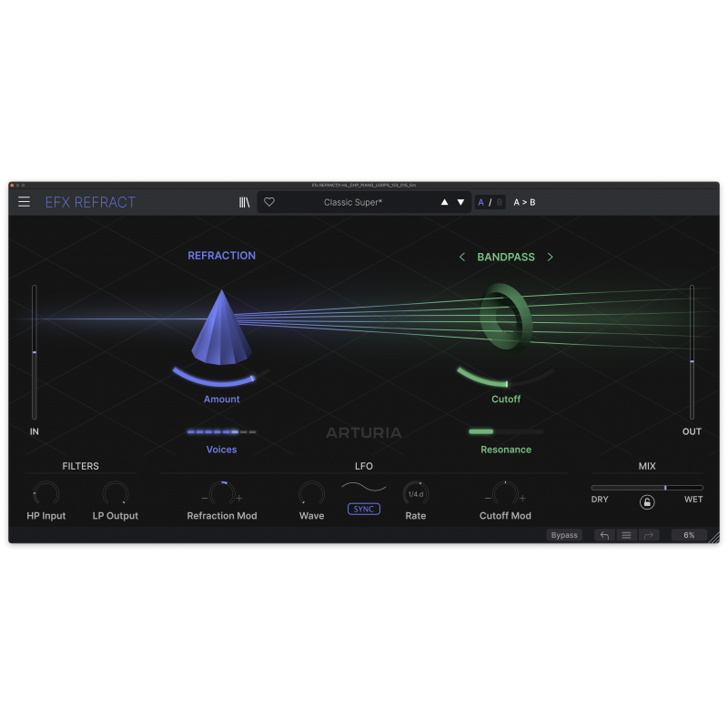The height and width of the screenshot is (728, 728).
Task: Toggle the mix lock icon
Action: point(647,502)
